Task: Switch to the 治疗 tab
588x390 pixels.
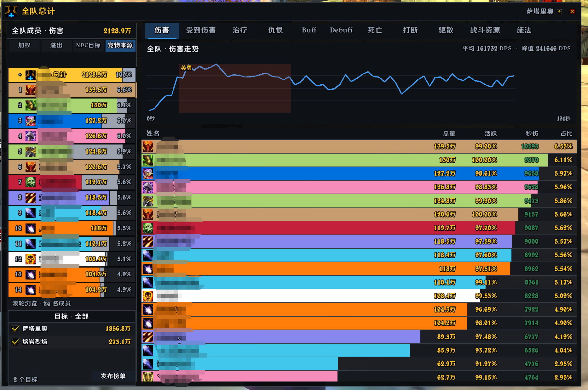Action: click(x=240, y=30)
